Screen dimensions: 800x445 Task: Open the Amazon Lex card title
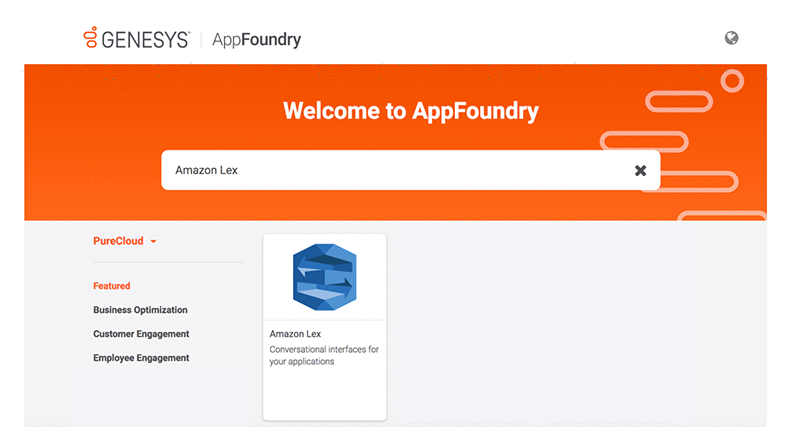tap(295, 334)
